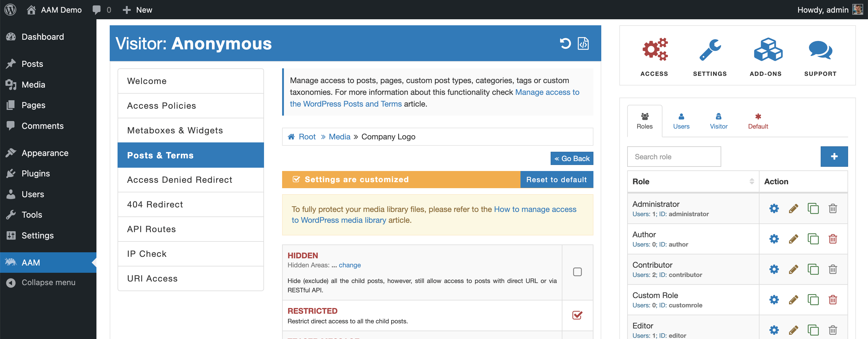The height and width of the screenshot is (339, 868).
Task: Open Access Denied Redirect section
Action: coord(191,180)
